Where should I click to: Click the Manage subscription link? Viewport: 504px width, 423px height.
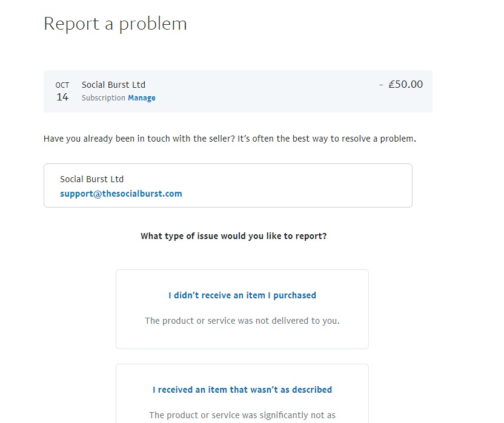point(142,98)
